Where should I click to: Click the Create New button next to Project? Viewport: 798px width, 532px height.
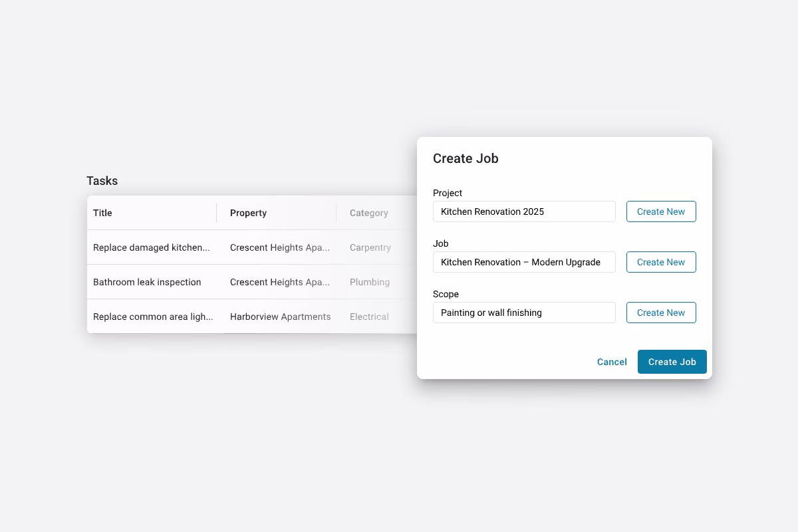[x=661, y=211]
